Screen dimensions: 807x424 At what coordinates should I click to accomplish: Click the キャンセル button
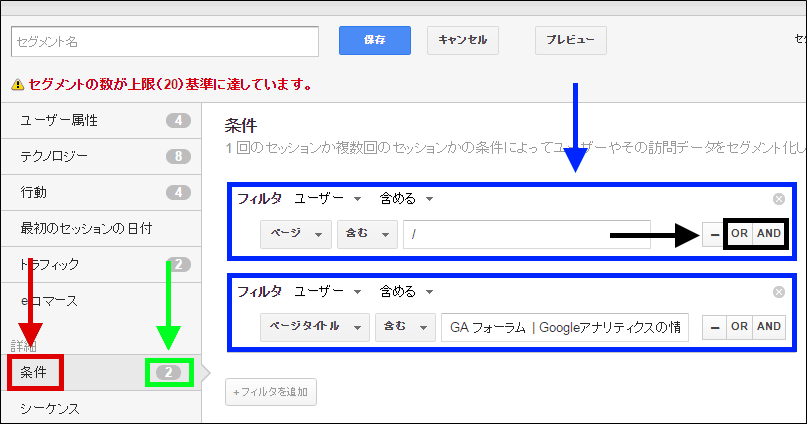point(463,40)
